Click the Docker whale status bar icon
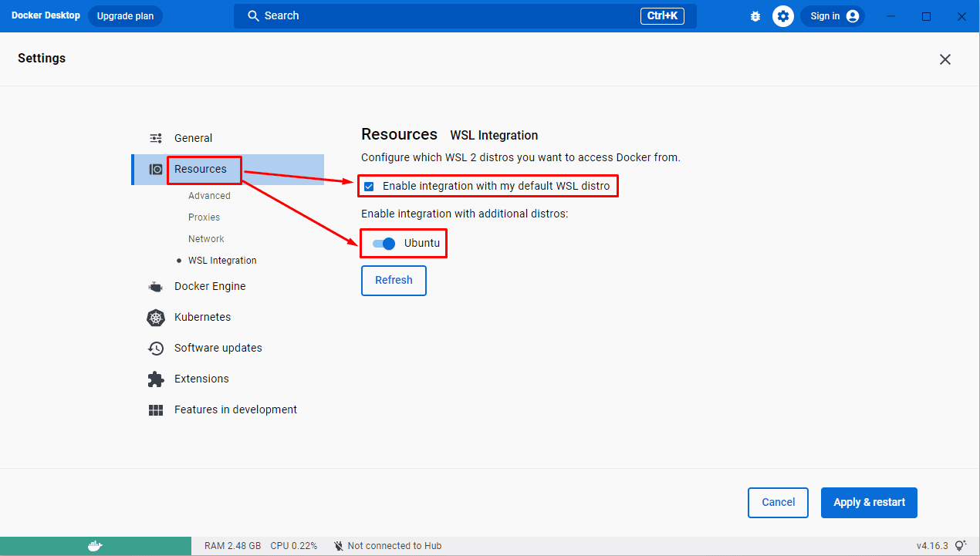Image resolution: width=980 pixels, height=556 pixels. 95,546
